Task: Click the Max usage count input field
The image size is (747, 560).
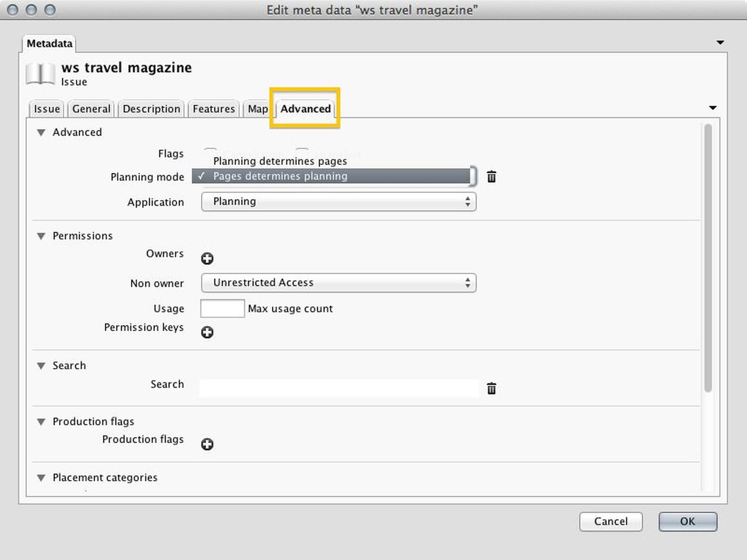Action: pyautogui.click(x=222, y=308)
